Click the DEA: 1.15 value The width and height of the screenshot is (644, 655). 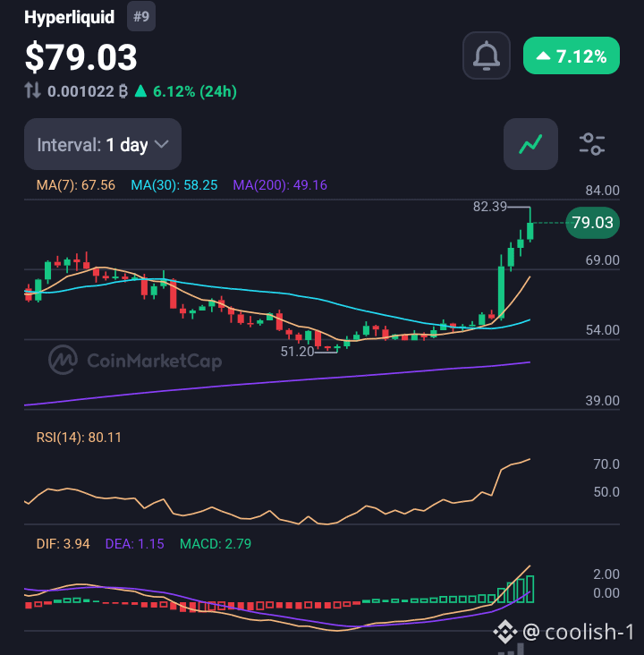[x=134, y=544]
